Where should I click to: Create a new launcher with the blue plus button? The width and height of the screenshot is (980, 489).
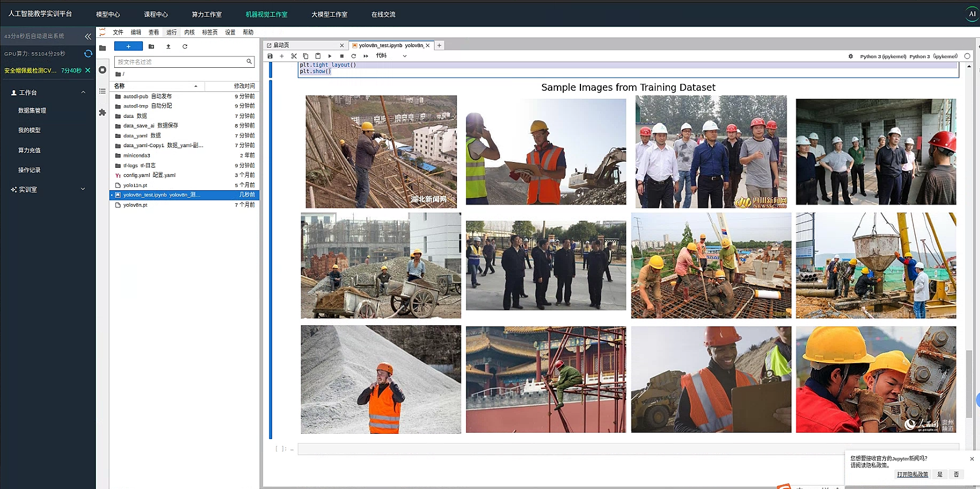click(x=128, y=47)
